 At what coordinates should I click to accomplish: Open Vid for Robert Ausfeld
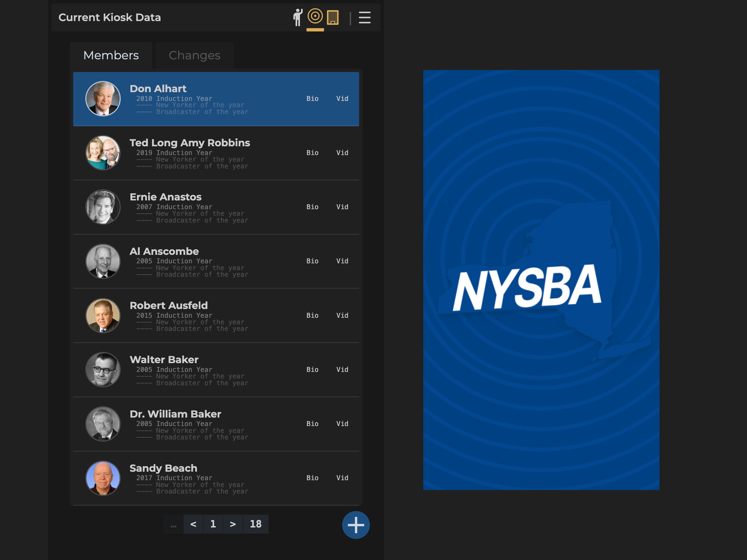342,315
